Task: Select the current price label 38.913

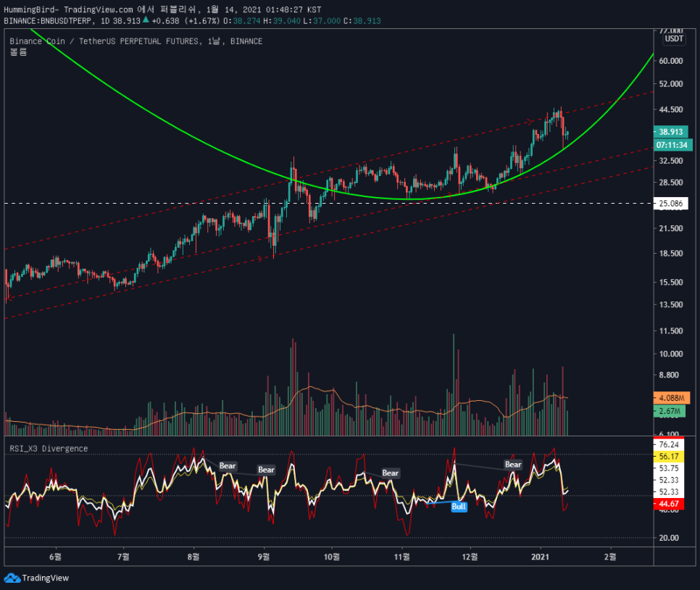Action: click(x=671, y=132)
